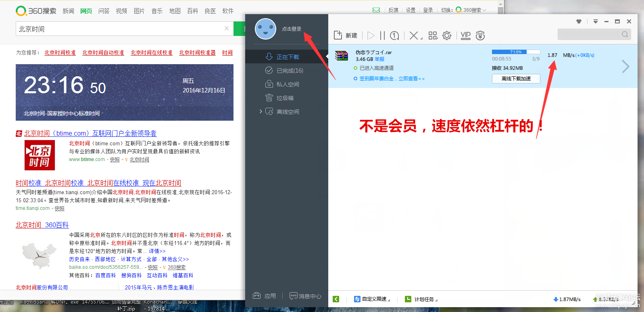Open the main menu down-arrow in title bar
The height and width of the screenshot is (312, 644).
click(x=596, y=21)
